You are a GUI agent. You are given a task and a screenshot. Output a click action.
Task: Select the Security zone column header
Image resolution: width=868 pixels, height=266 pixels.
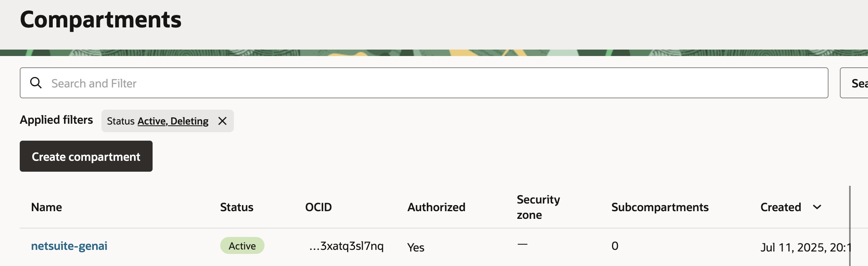538,207
